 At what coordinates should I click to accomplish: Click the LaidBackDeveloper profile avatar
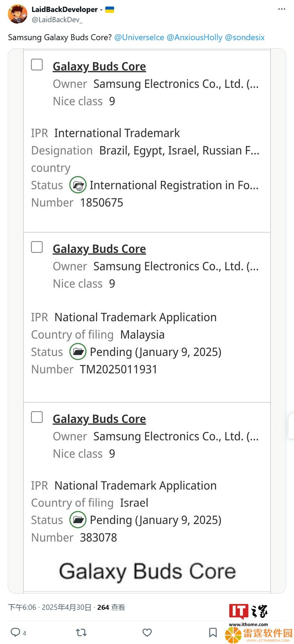click(18, 14)
